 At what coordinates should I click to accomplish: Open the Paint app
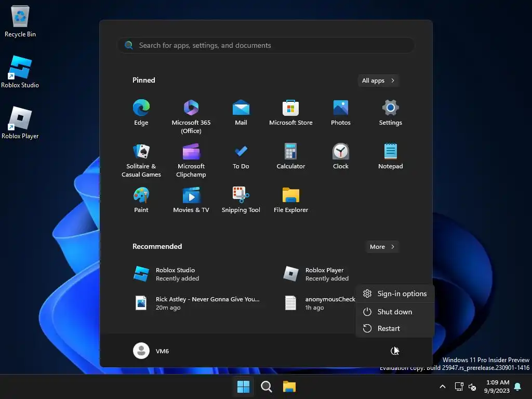pos(141,200)
